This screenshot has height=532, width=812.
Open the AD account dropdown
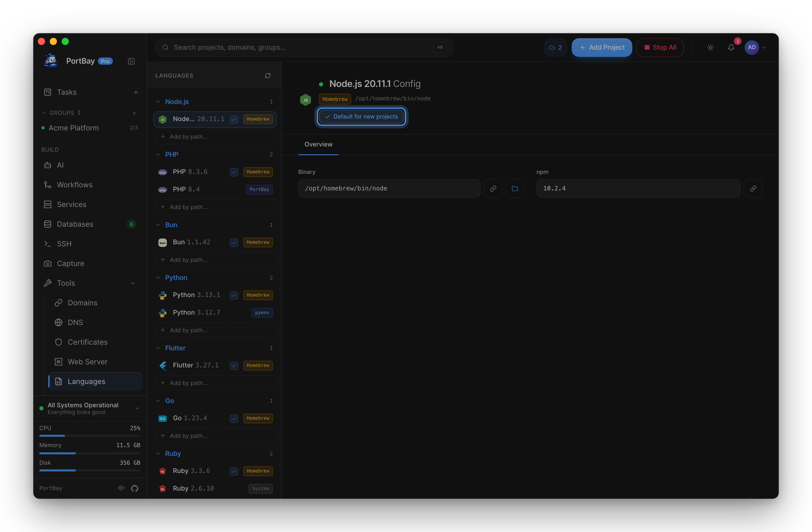tap(756, 48)
